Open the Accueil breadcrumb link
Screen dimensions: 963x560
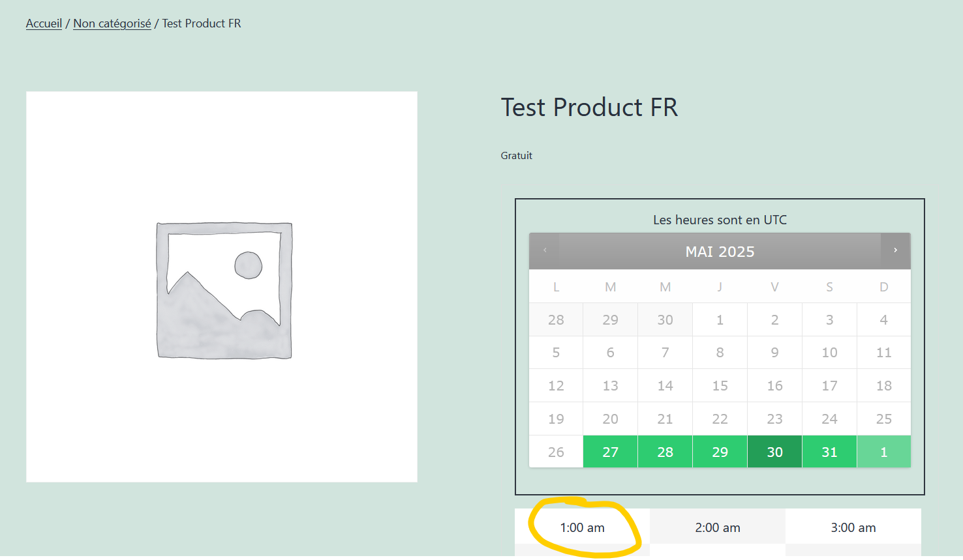[44, 23]
